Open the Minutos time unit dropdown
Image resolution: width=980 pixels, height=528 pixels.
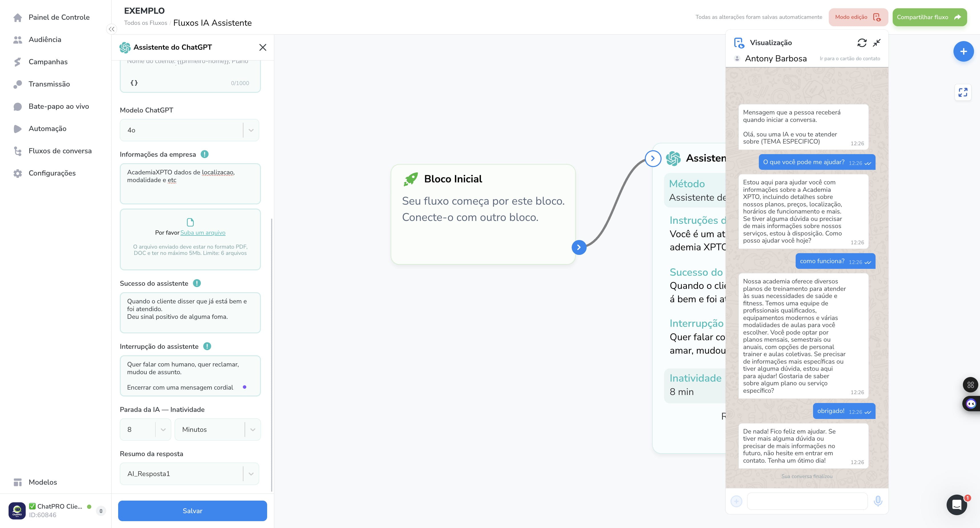pyautogui.click(x=218, y=430)
